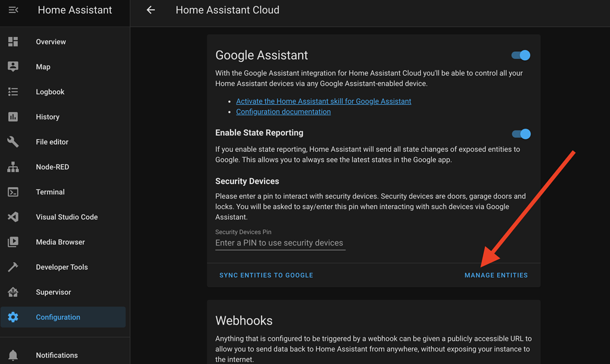Open Node-RED

coord(51,167)
